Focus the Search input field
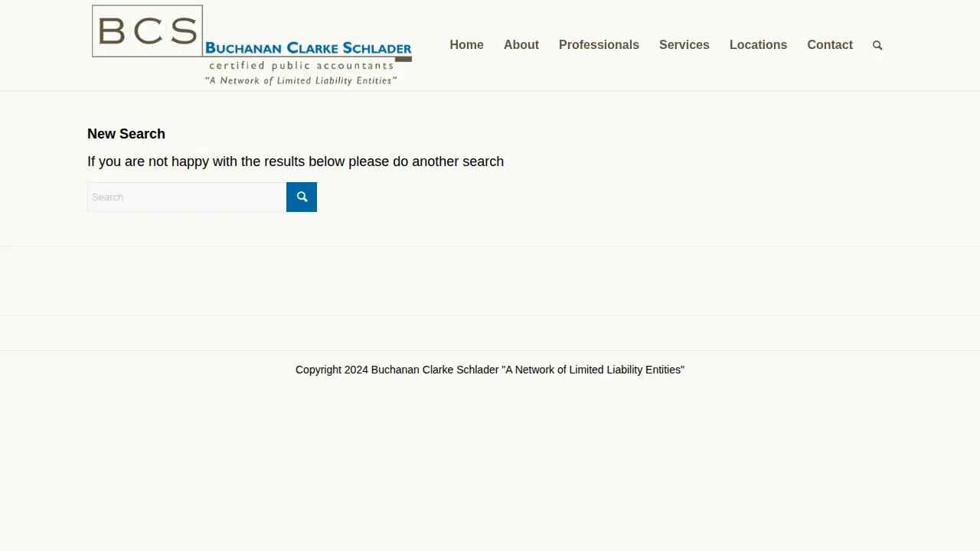 point(187,197)
